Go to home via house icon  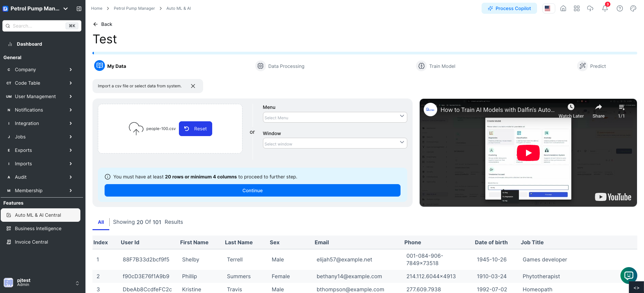pyautogui.click(x=563, y=8)
